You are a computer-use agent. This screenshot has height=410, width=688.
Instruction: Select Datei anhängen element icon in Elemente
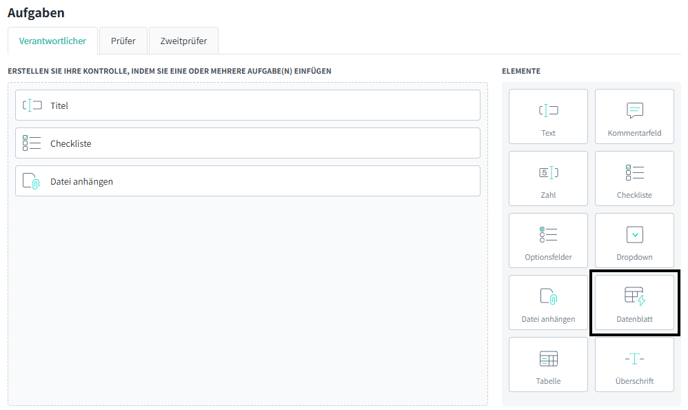click(548, 297)
